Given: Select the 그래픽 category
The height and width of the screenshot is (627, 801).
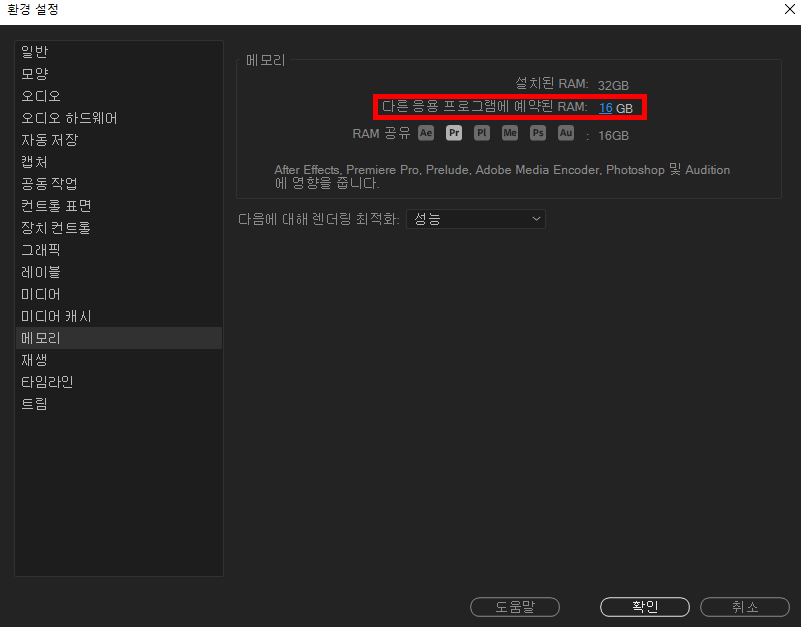Looking at the screenshot, I should point(119,249).
